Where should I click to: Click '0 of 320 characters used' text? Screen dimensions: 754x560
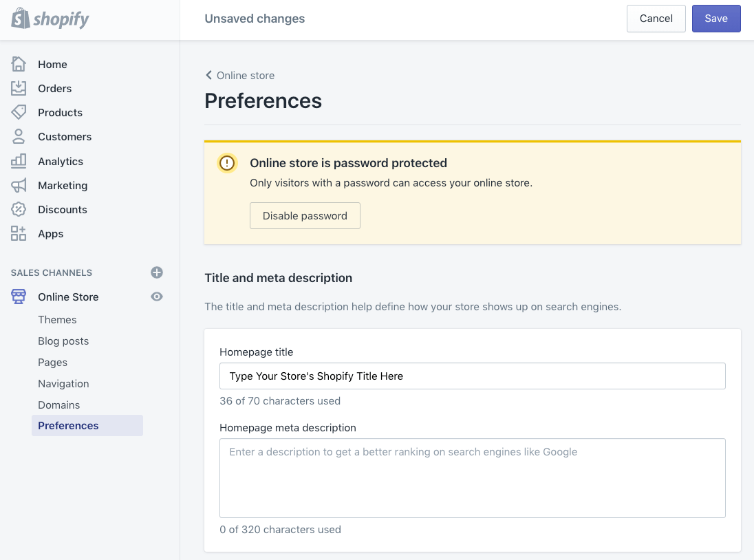281,530
